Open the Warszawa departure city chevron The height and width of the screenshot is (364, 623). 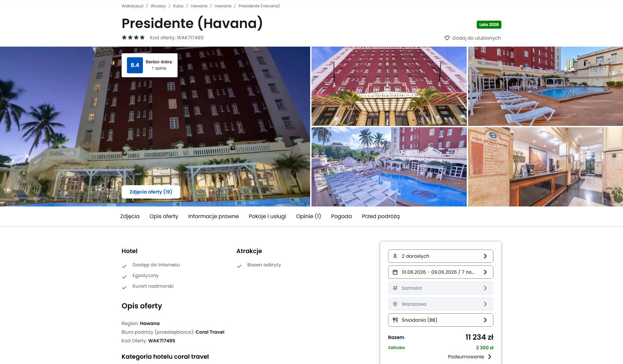[x=485, y=304]
